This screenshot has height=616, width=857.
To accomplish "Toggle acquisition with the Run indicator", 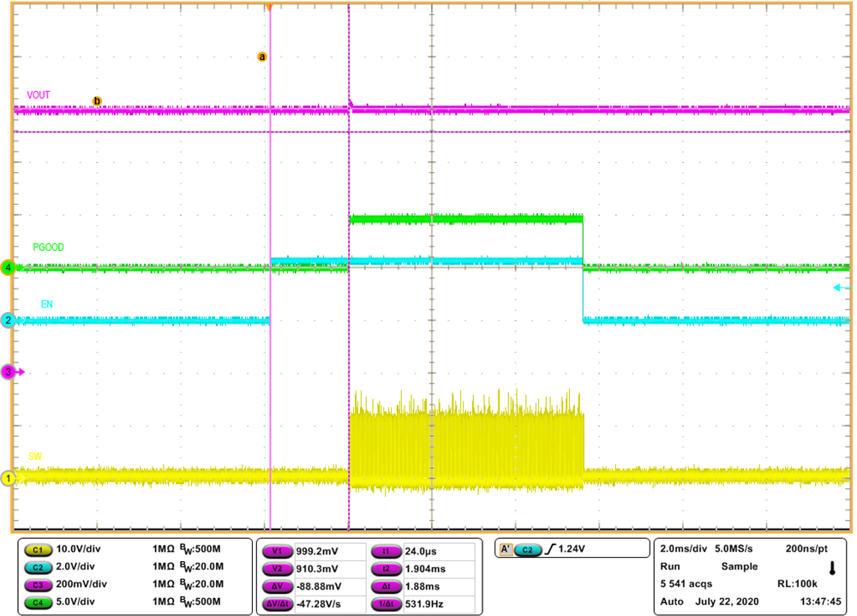I will (668, 566).
